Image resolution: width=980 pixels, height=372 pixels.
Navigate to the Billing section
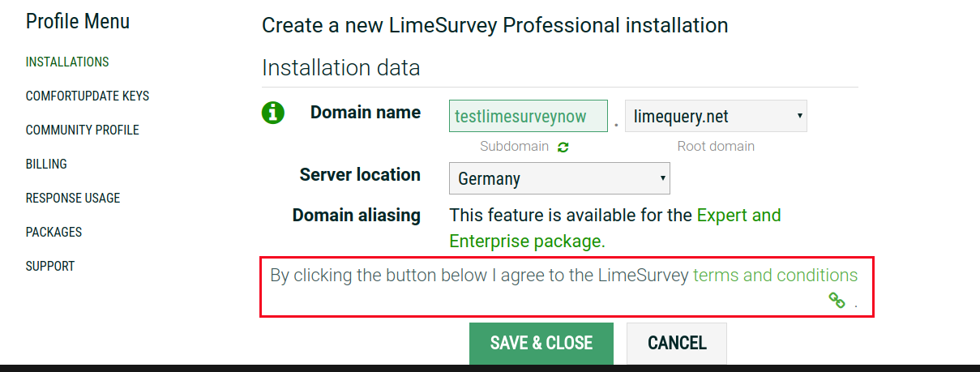point(46,164)
